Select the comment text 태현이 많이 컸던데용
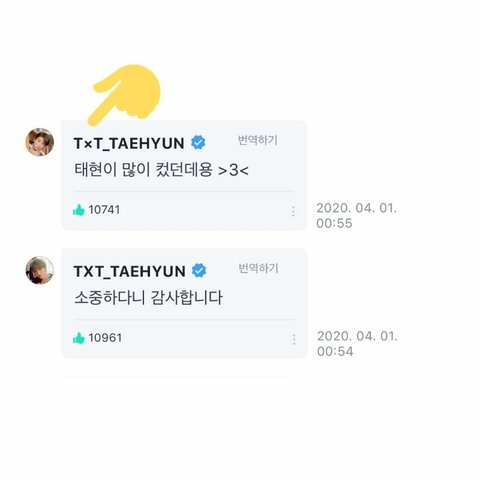 [x=143, y=170]
